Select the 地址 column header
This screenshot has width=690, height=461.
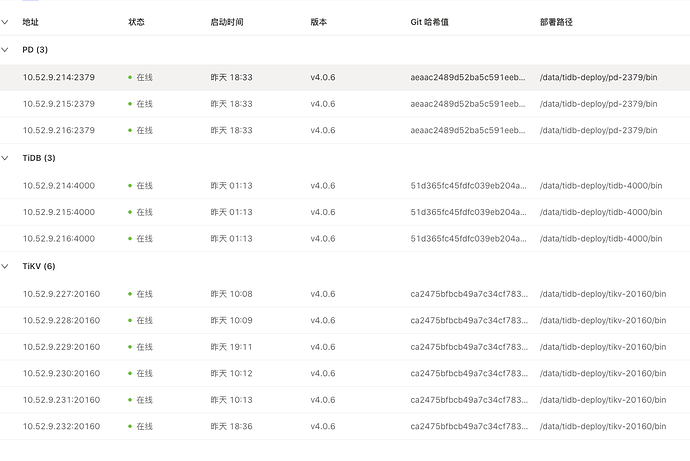click(x=31, y=22)
